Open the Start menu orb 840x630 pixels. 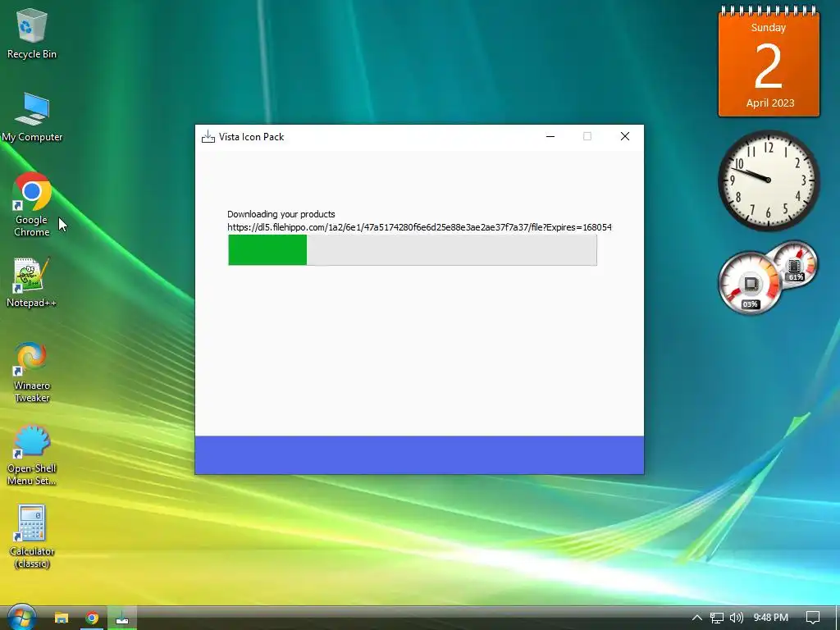pos(21,617)
